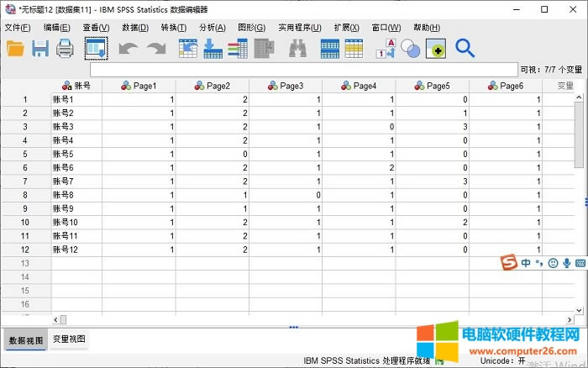Click the Recall recent dialogs icon
Image resolution: width=588 pixels, height=368 pixels.
tap(97, 49)
